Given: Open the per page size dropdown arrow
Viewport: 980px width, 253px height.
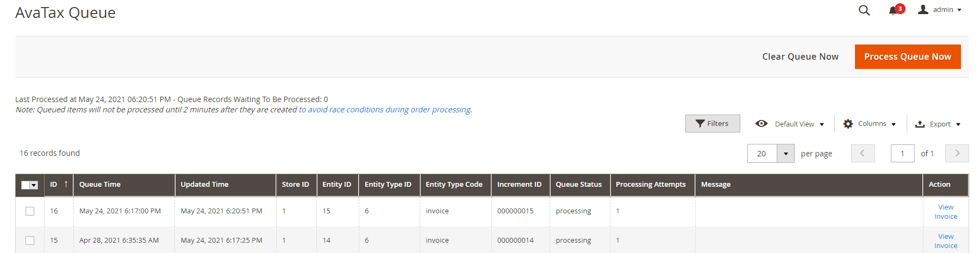Looking at the screenshot, I should pyautogui.click(x=785, y=154).
